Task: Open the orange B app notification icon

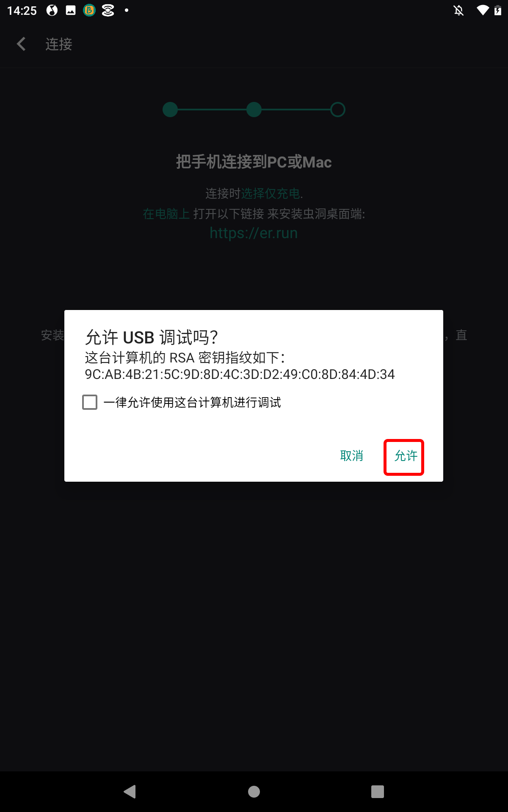Action: pyautogui.click(x=89, y=10)
